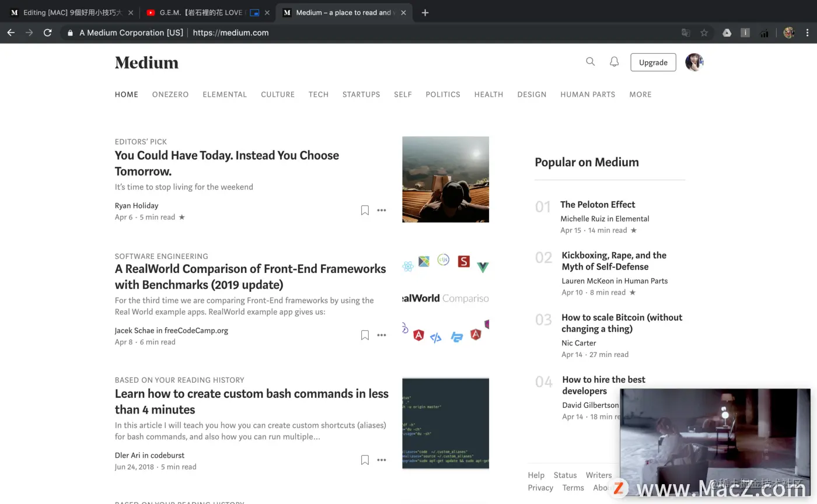Click the Google Drive extension icon
This screenshot has width=817, height=504.
tap(727, 33)
